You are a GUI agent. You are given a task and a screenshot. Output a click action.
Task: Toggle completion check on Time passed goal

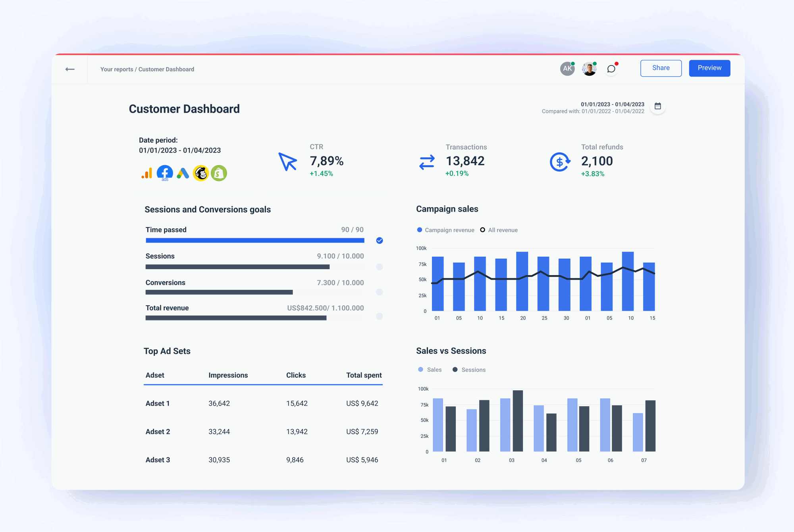click(x=379, y=240)
